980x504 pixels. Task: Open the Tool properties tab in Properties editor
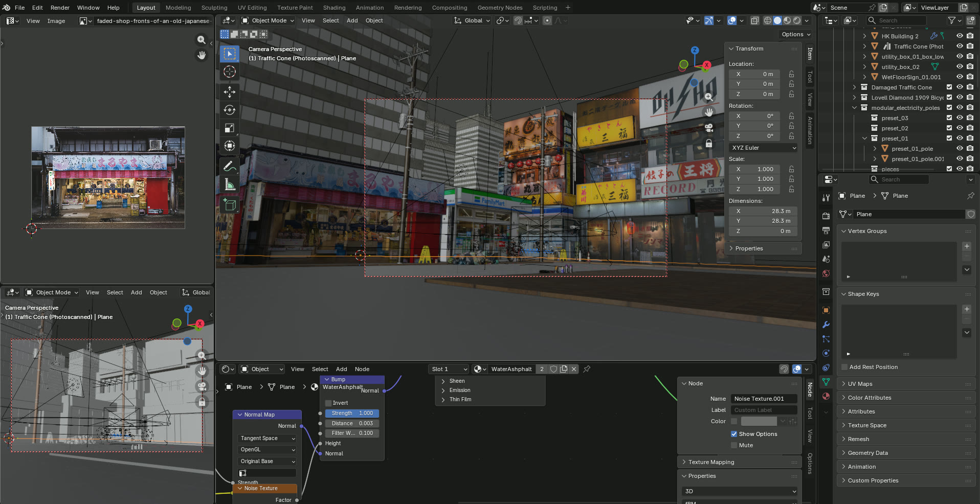click(x=826, y=198)
